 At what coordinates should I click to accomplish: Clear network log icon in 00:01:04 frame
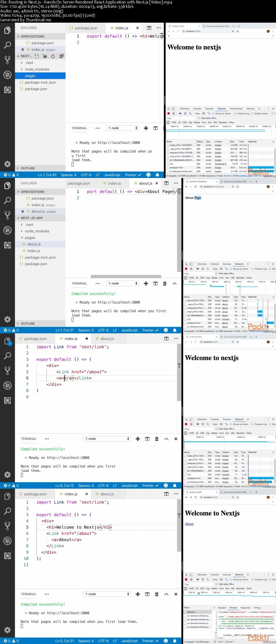(x=174, y=114)
